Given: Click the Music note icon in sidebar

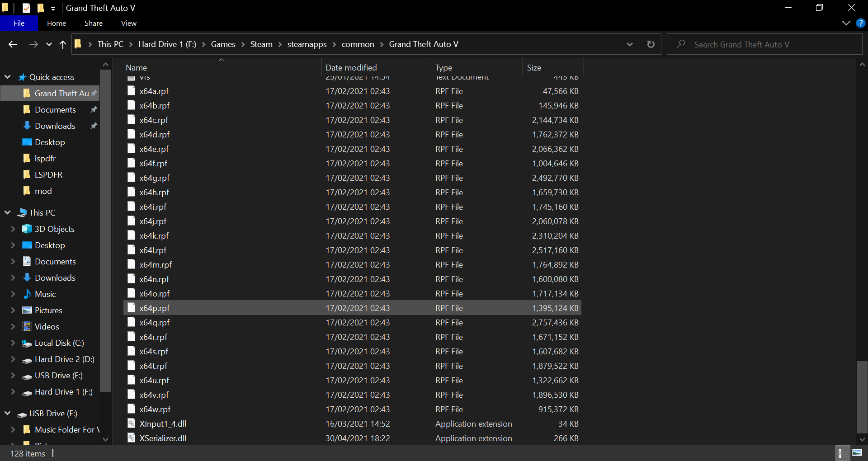Looking at the screenshot, I should [27, 294].
